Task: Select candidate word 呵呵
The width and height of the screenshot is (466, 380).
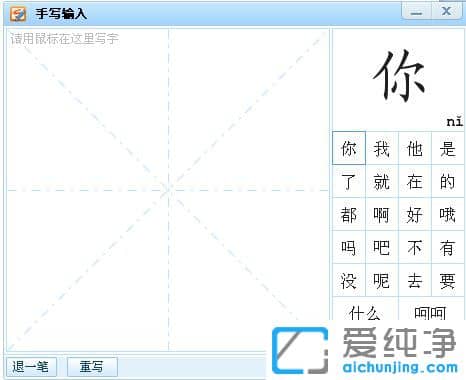Action: coord(431,309)
